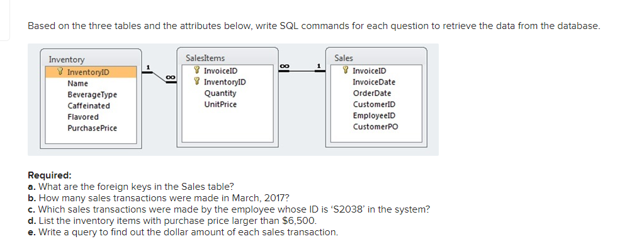Screen dimensions: 644x246
Task: Select the CustomerPO field in Sales
Action: click(x=375, y=127)
